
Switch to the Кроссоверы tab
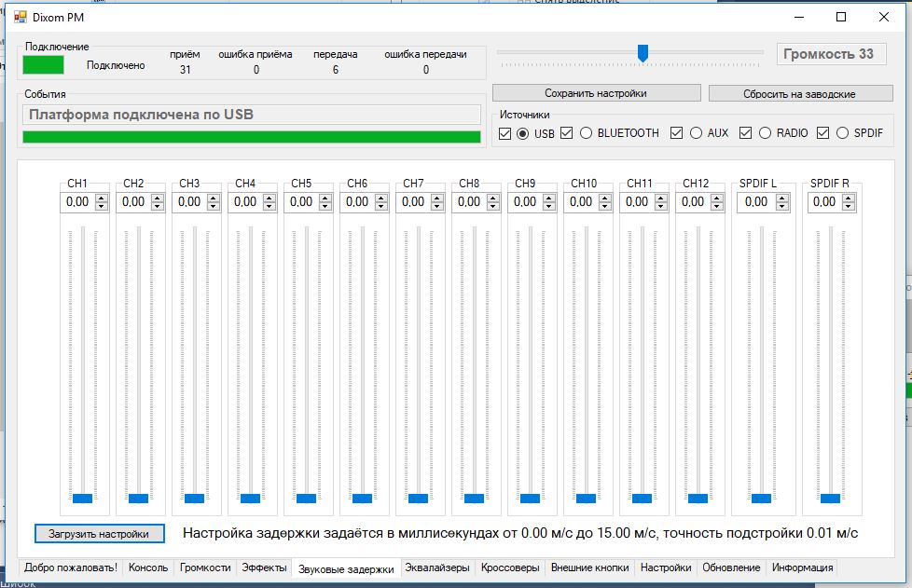tap(509, 567)
